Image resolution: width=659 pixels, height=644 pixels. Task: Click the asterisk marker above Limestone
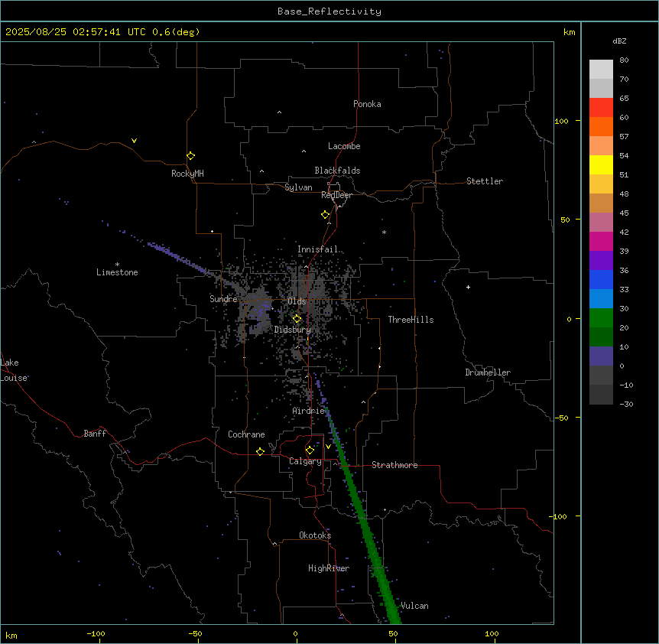click(x=117, y=264)
